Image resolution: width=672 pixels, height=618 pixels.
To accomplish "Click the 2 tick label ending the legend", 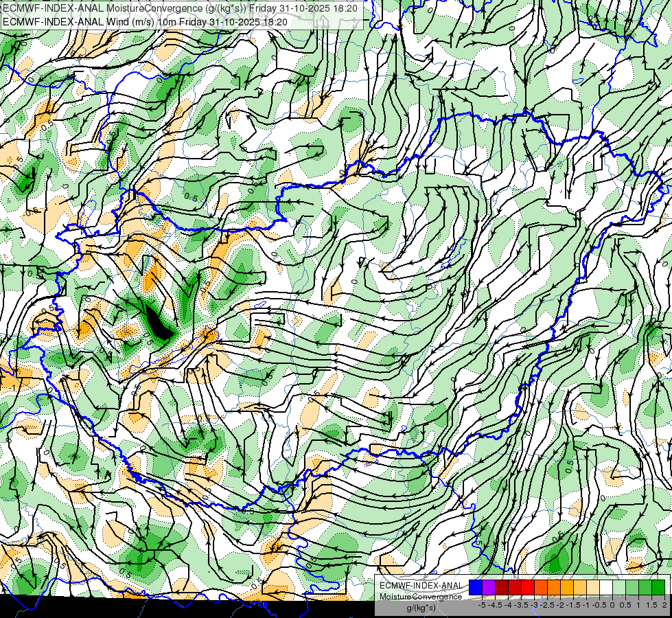I will click(664, 605).
